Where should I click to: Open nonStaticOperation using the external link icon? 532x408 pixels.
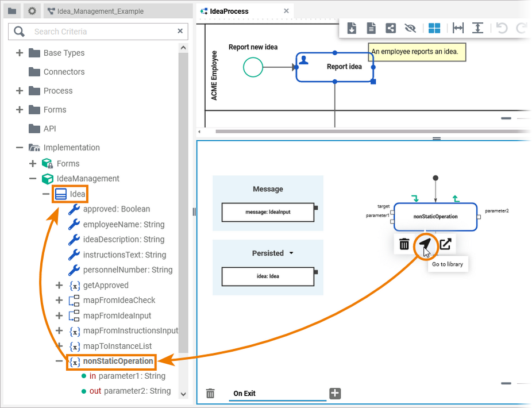click(445, 244)
